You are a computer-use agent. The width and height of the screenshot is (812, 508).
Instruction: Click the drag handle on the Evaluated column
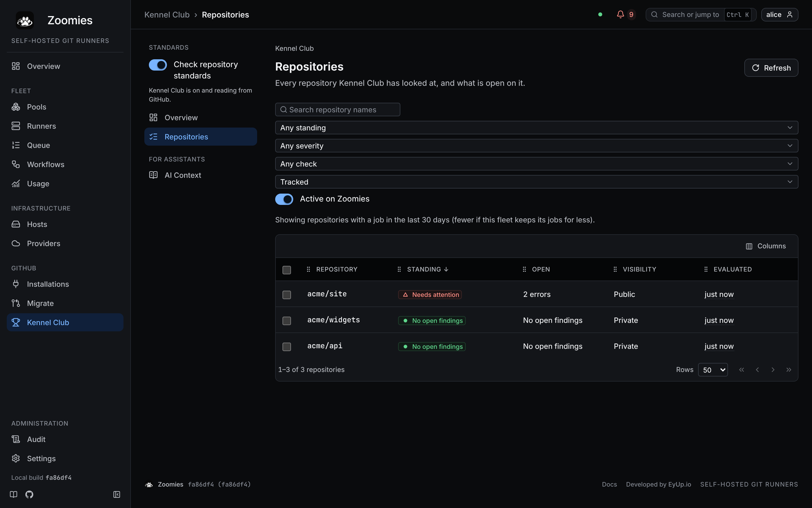706,269
